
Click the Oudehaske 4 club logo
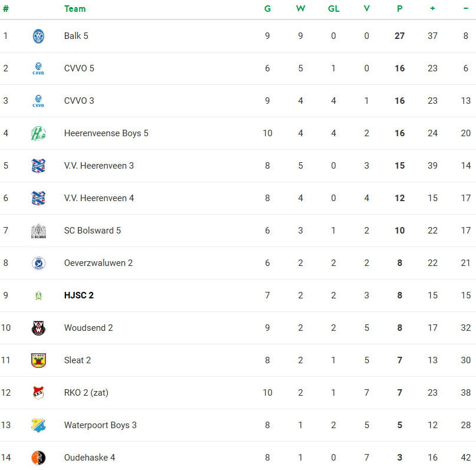pos(38,458)
